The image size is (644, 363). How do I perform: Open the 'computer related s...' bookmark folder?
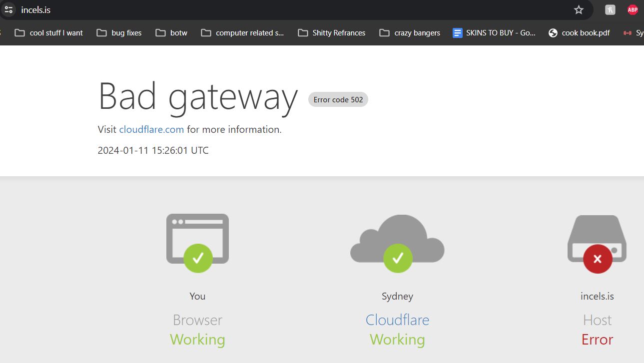pos(242,33)
